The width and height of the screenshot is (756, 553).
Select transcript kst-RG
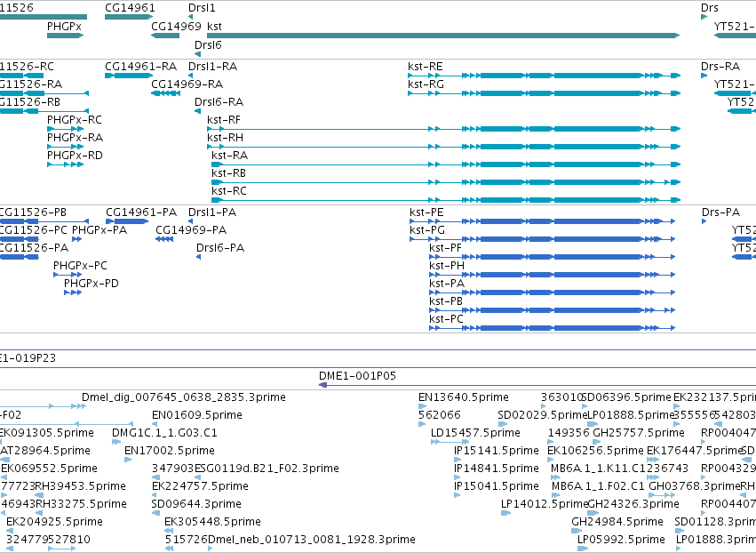[544, 93]
